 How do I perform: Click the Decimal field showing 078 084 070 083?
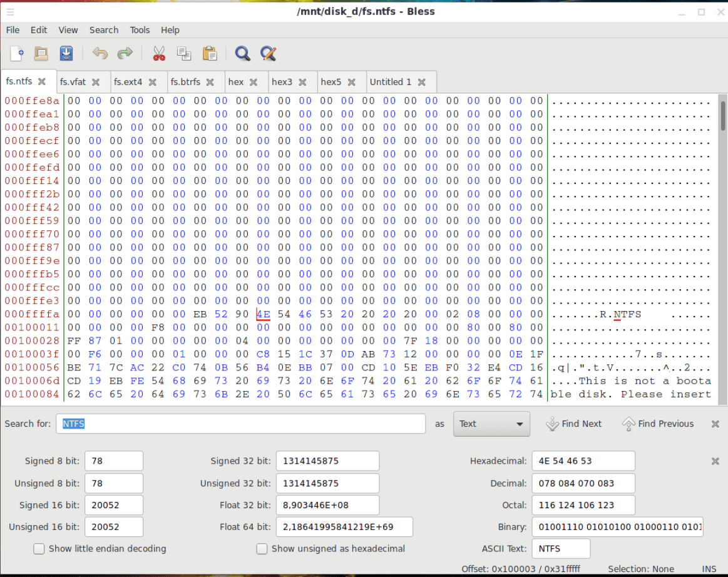click(583, 483)
